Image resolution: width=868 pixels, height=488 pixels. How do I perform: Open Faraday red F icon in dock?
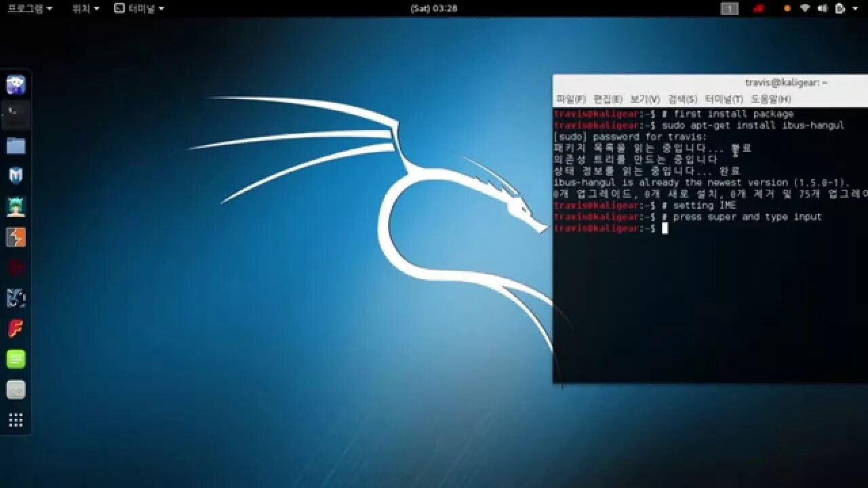(x=16, y=329)
